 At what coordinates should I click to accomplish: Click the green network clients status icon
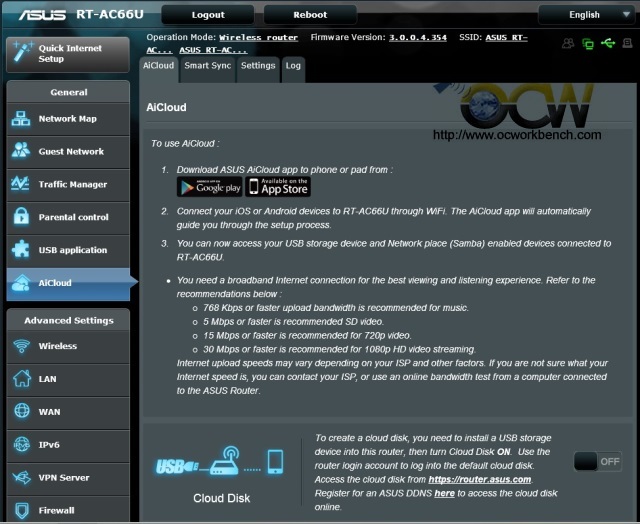point(588,44)
